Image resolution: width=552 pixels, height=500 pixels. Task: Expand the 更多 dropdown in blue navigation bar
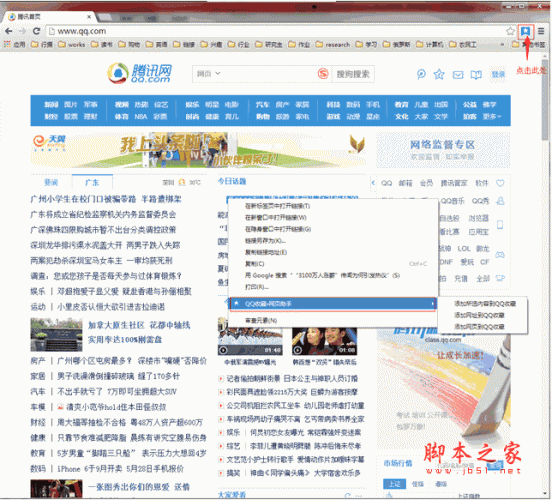pyautogui.click(x=491, y=116)
